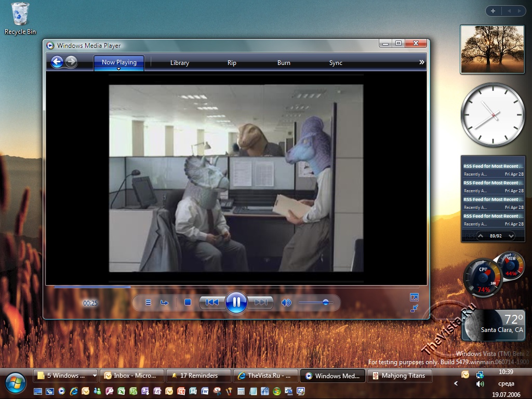Launch Snipping Tool scissors icon
This screenshot has width=532, height=399.
click(x=217, y=391)
